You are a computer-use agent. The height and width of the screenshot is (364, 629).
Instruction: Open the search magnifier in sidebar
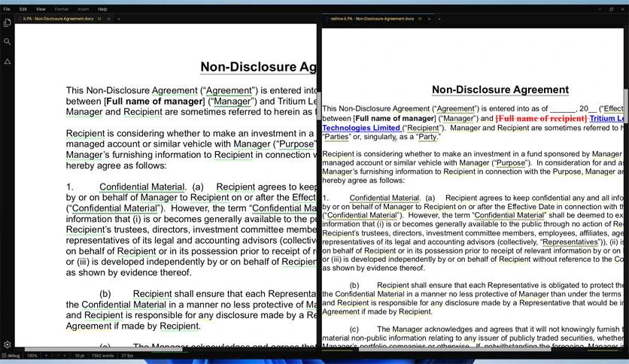(x=8, y=41)
